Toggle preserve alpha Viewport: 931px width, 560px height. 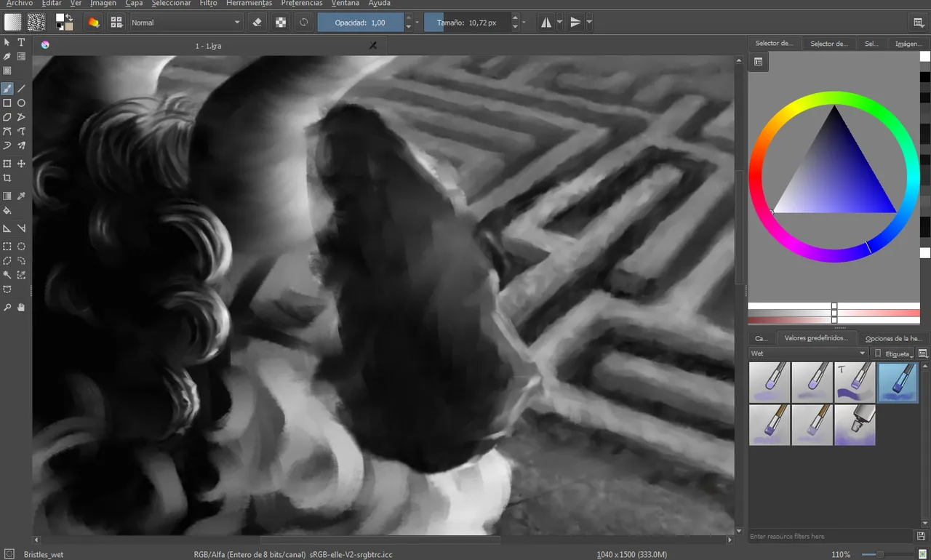[281, 23]
